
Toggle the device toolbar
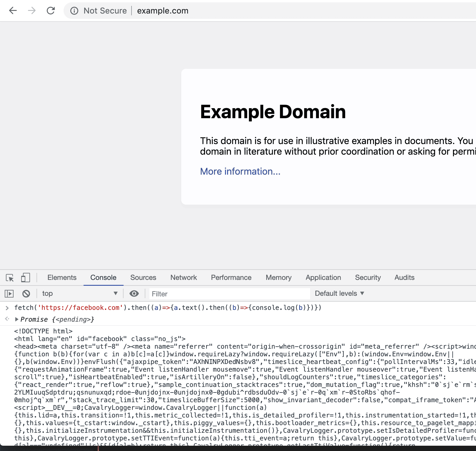(x=25, y=278)
